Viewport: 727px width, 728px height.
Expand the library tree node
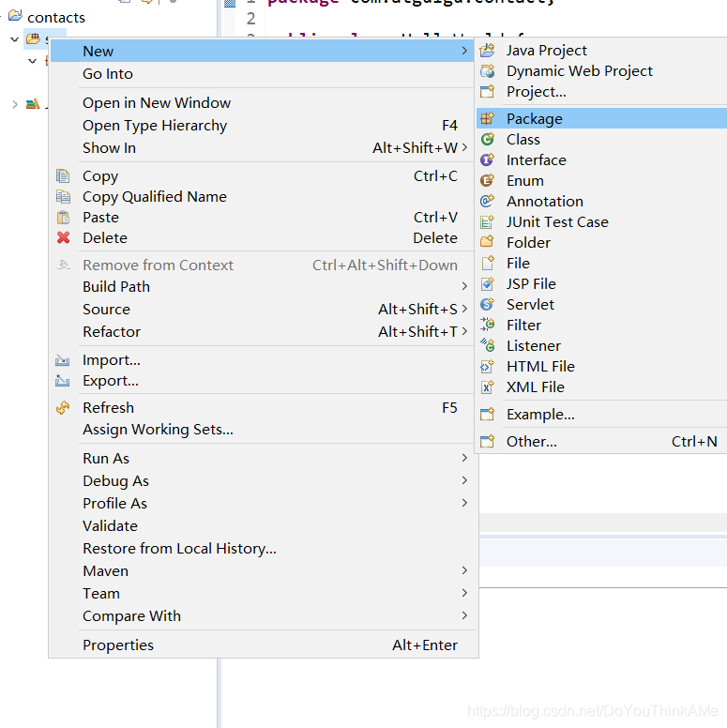(x=14, y=104)
